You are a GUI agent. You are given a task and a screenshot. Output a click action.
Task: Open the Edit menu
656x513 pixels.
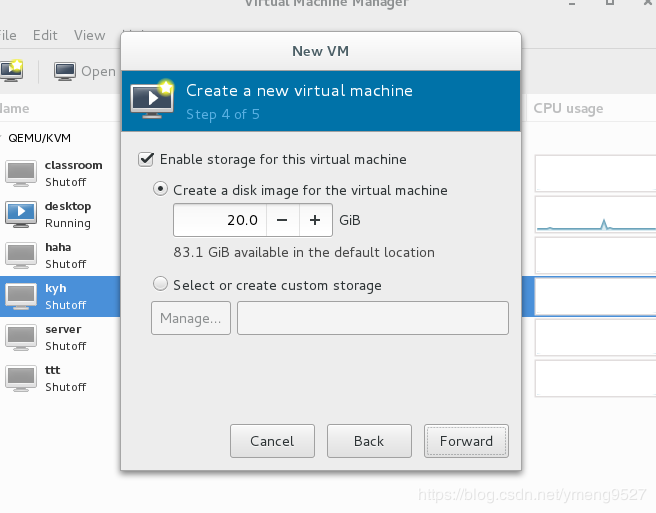click(45, 35)
